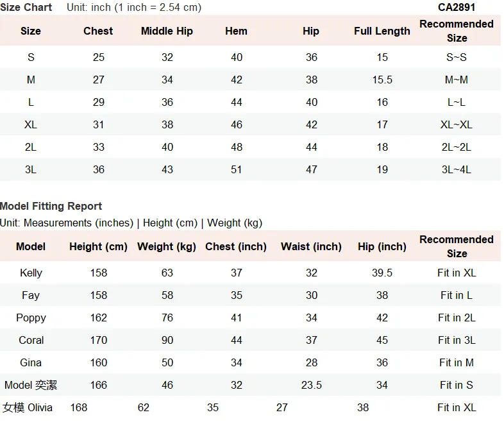Viewport: 504px width, 424px height.
Task: Click the 女模 Olivia row name
Action: coord(28,407)
